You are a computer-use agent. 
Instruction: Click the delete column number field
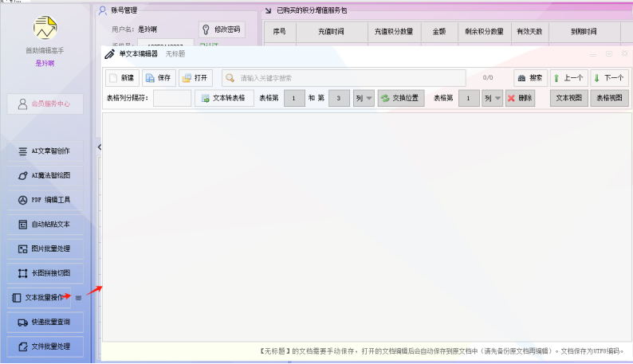point(468,98)
